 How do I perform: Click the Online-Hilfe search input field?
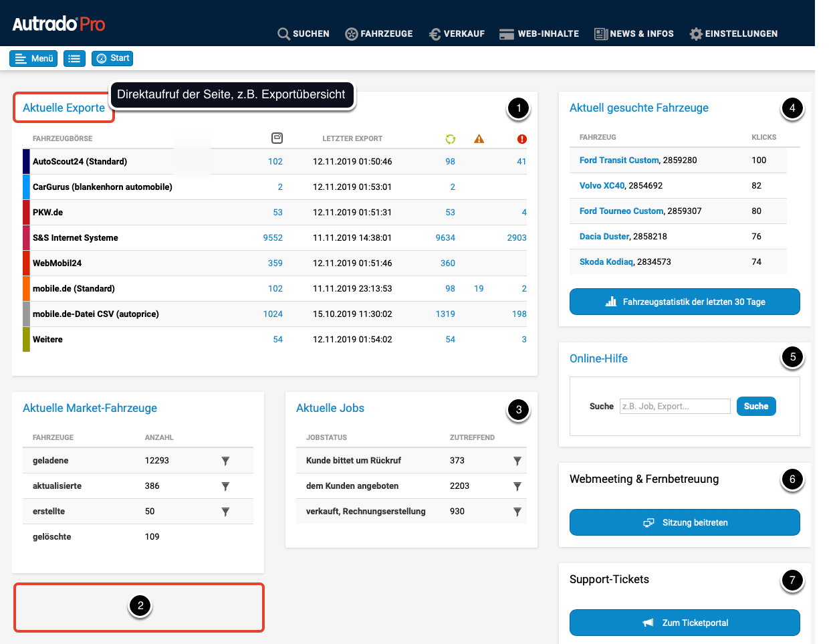tap(675, 406)
